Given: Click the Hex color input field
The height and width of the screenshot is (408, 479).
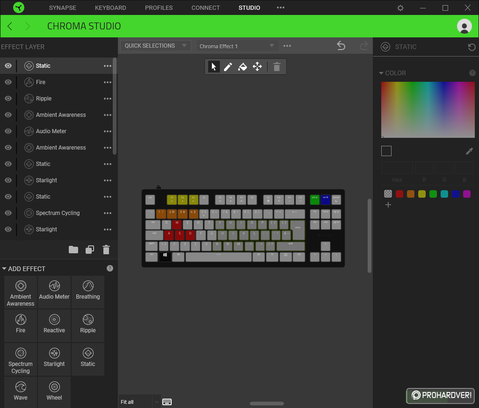Looking at the screenshot, I should pos(397,168).
